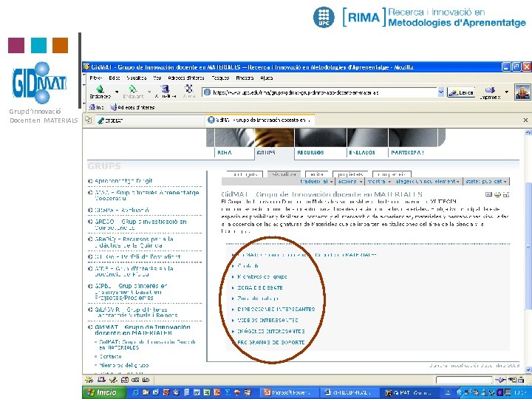Open the 'estat: publicat' dropdown
Viewport: 532px width, 399px height.
tap(486, 182)
